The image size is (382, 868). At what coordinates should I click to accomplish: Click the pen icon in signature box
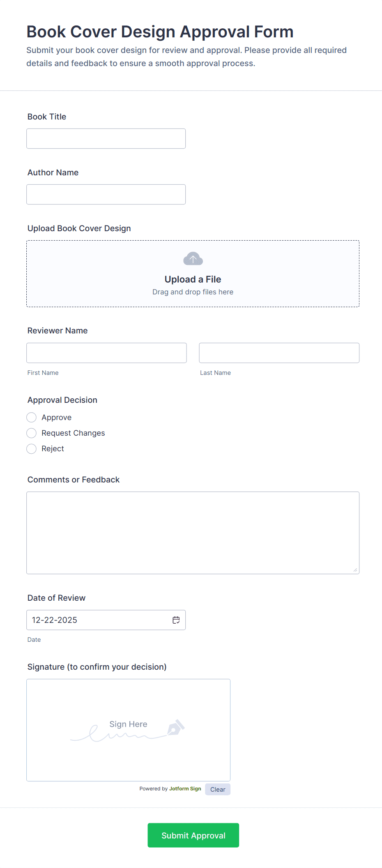(177, 729)
